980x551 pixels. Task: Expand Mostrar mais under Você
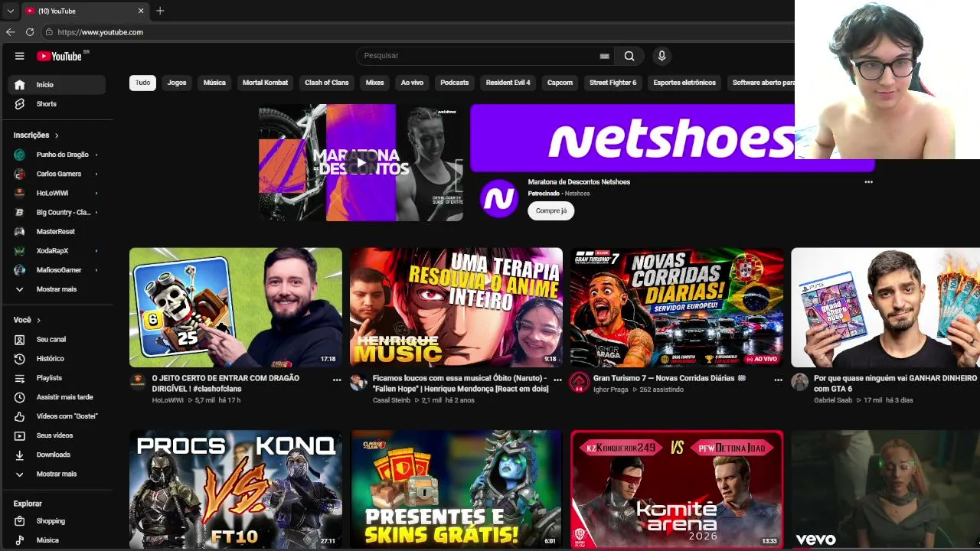(57, 474)
